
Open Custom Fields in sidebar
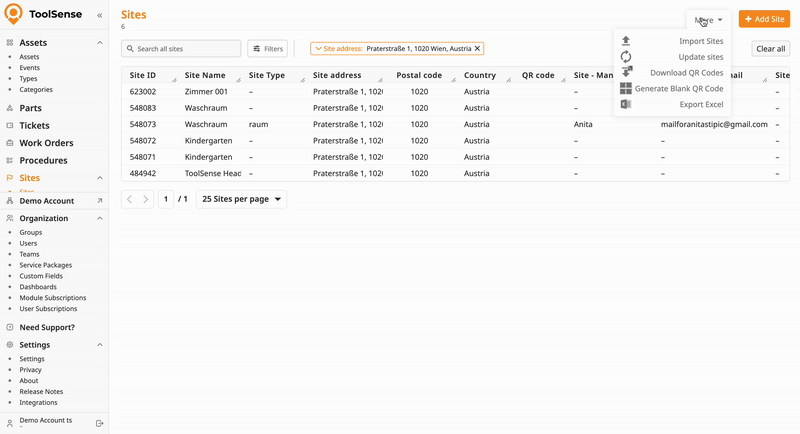tap(41, 276)
